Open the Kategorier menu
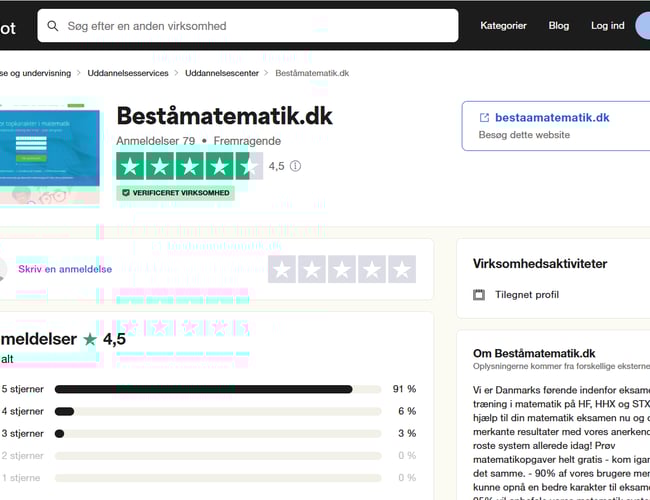650x500 pixels. 503,26
